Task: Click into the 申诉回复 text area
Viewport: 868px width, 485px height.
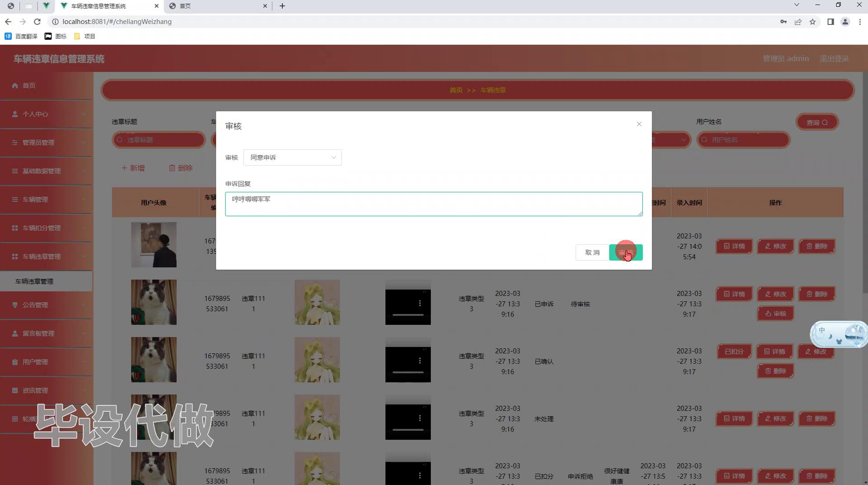Action: tap(434, 204)
